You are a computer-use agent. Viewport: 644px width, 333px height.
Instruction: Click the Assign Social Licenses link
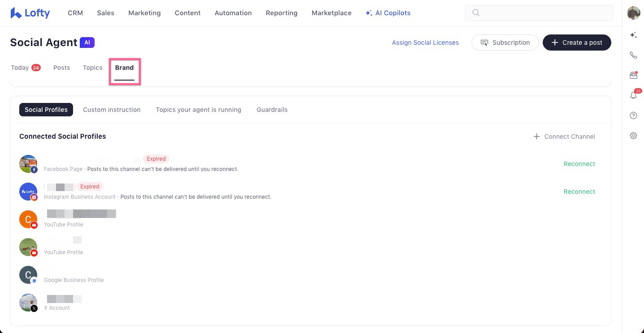coord(425,43)
